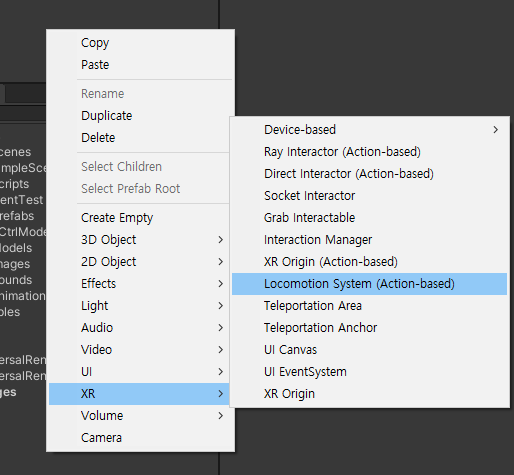This screenshot has width=514, height=475.
Task: Open the Volume submenu
Action: point(140,416)
